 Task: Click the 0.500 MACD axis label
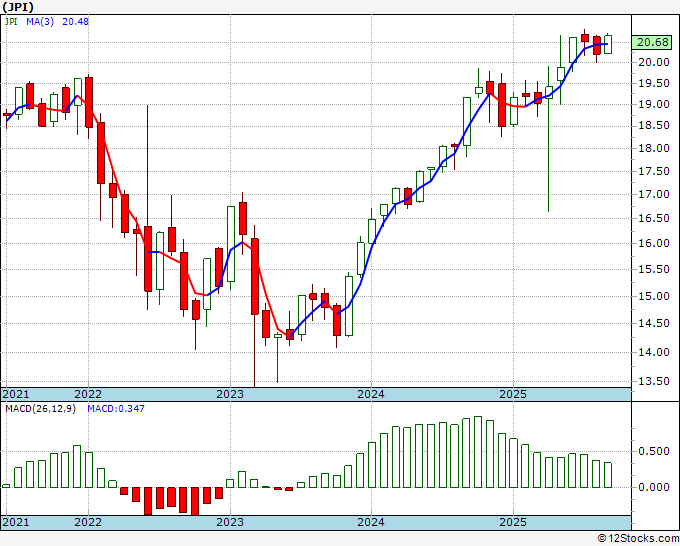(654, 451)
